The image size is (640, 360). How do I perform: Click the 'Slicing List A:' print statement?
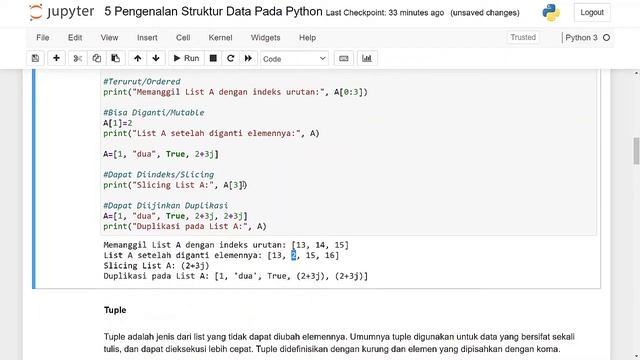(x=176, y=185)
